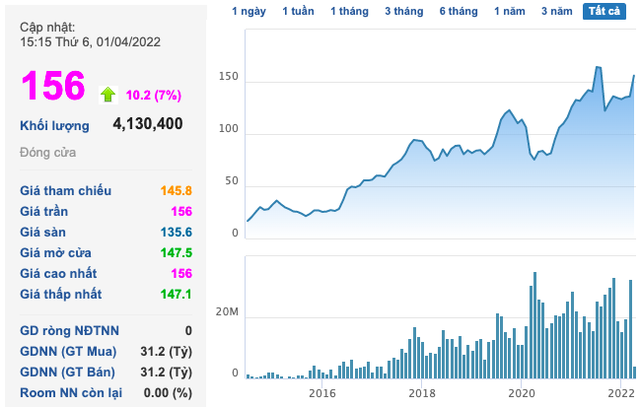640x407 pixels.
Task: Click the 'Giá trần' row label
Action: coord(44,211)
